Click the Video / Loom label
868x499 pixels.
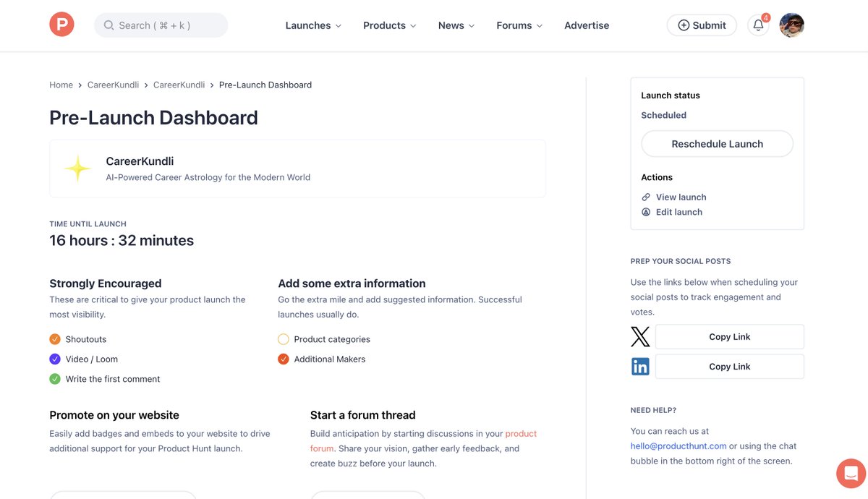pos(92,359)
